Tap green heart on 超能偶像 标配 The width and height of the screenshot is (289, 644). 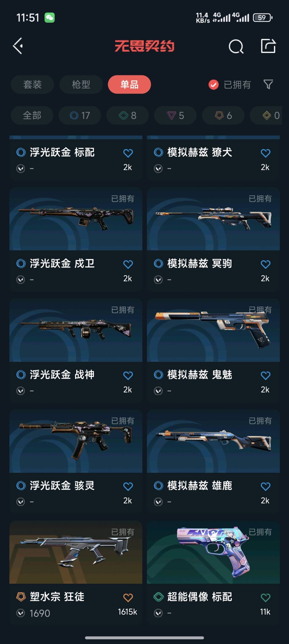[x=265, y=597]
